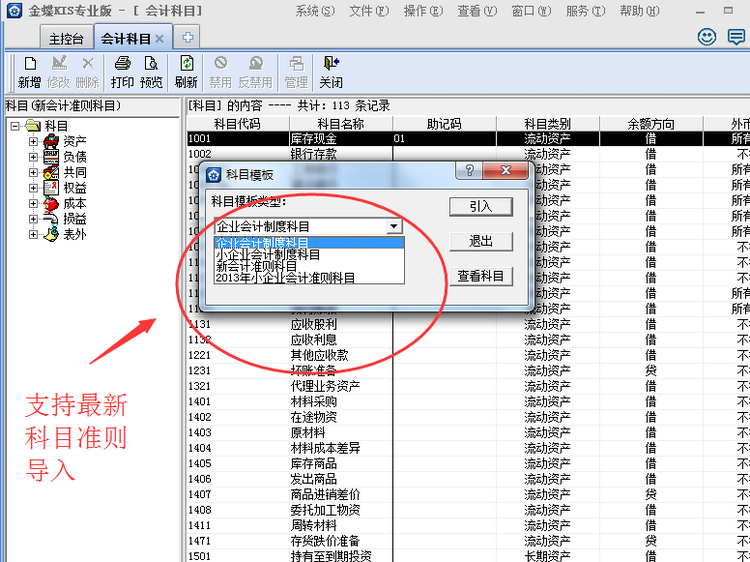Select 2013年小企业会计准则科目 from the list

click(286, 278)
